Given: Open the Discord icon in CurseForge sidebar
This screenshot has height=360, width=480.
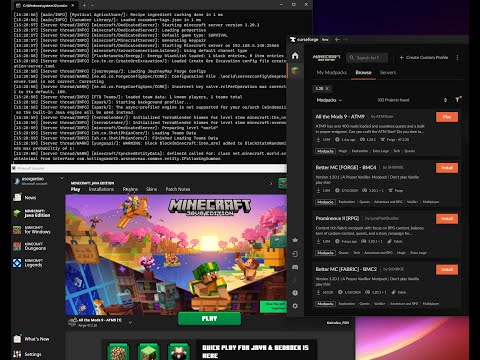Looking at the screenshot, I should [x=295, y=267].
